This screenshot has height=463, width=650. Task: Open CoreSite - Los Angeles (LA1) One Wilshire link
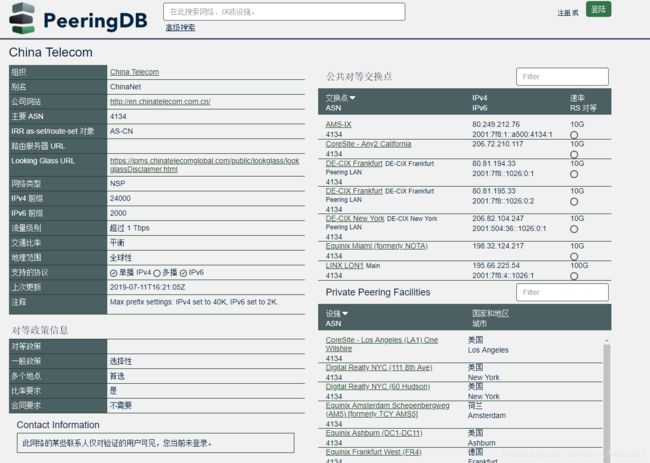pyautogui.click(x=381, y=344)
